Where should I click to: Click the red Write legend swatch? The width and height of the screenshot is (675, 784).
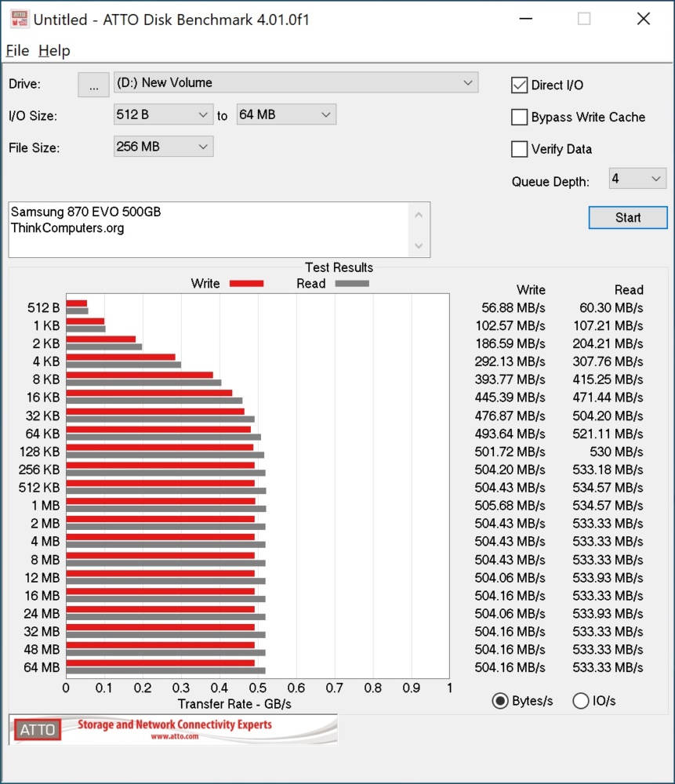point(246,284)
